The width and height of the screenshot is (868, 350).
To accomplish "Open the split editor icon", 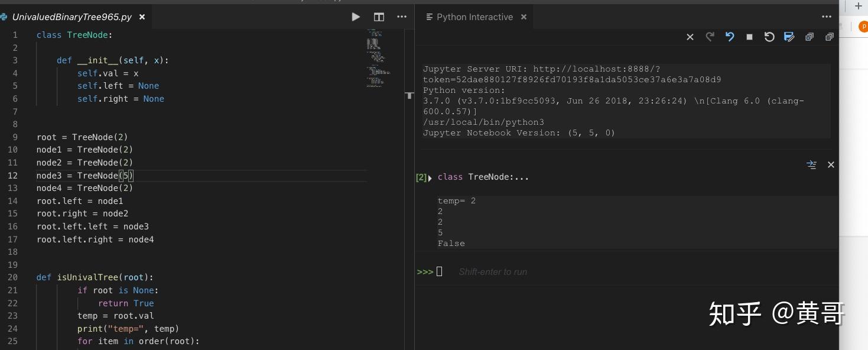I will click(379, 17).
